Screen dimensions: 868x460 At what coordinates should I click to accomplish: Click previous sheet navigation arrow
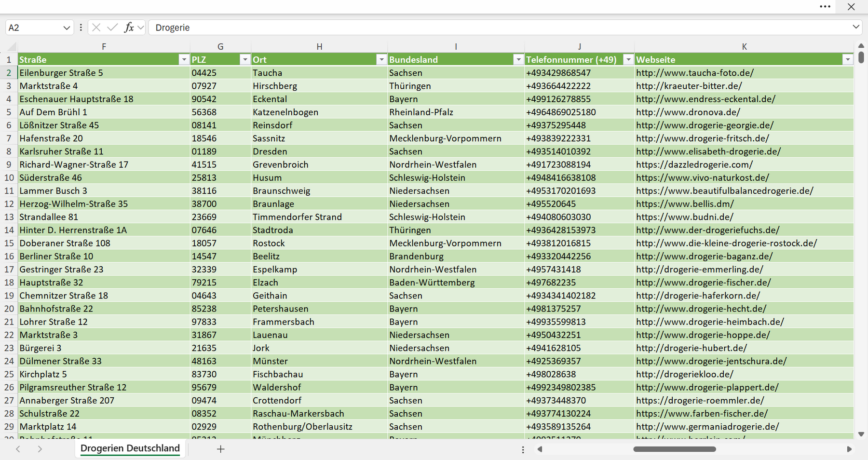[x=18, y=449]
